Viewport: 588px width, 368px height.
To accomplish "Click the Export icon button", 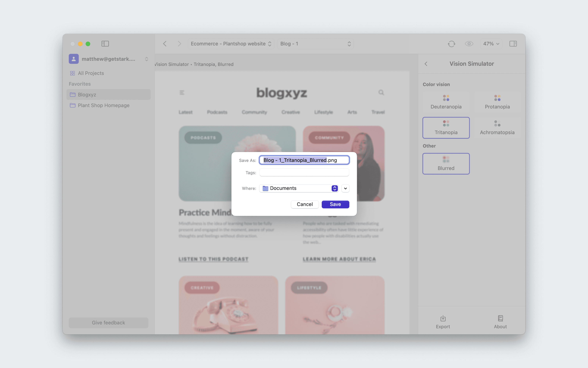I will click(443, 322).
